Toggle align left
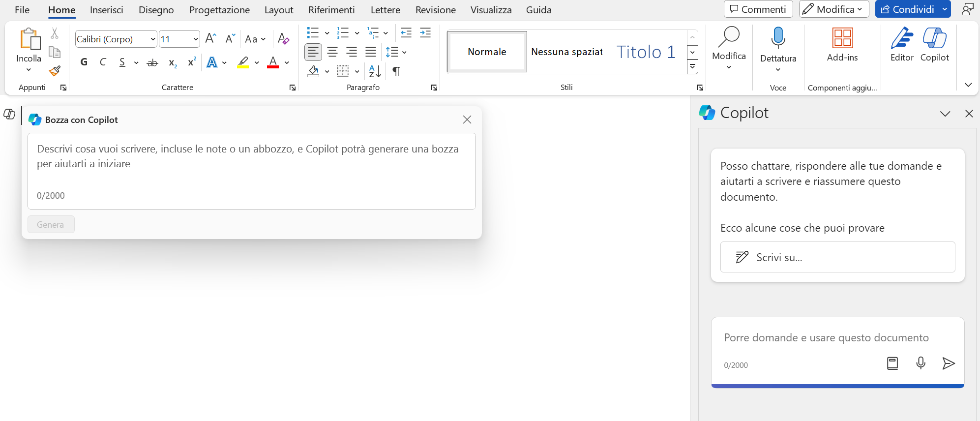This screenshot has height=421, width=980. (313, 52)
